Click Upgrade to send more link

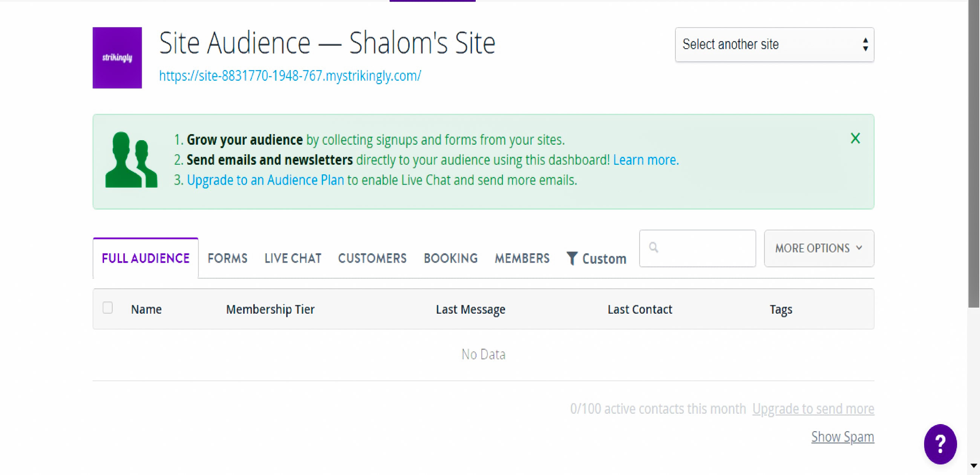click(813, 408)
